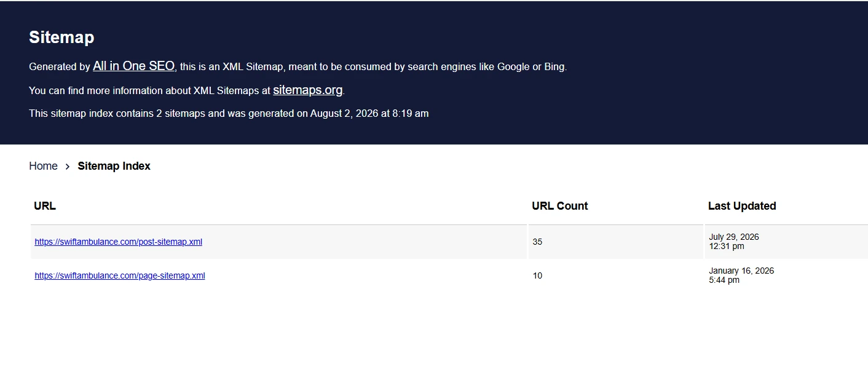Click the 5:44 pm time text
The image size is (868, 388).
724,280
